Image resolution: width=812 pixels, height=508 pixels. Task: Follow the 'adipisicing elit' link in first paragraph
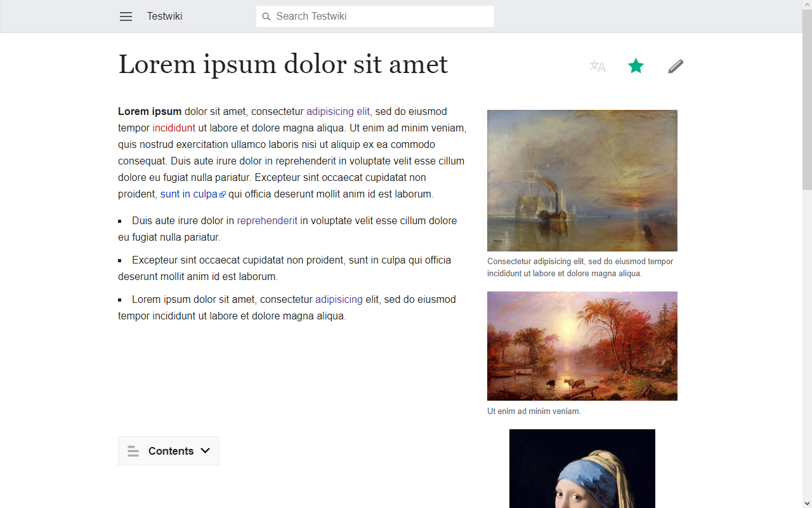(x=337, y=112)
